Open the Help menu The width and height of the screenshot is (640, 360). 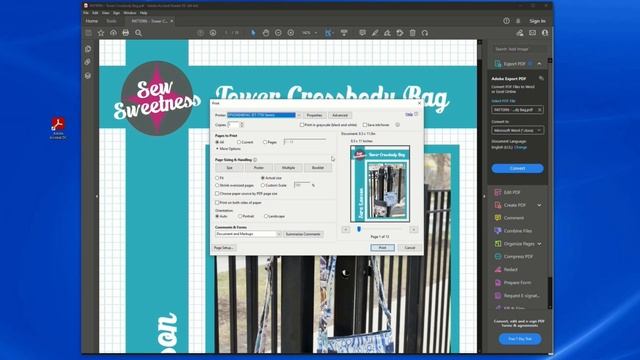click(143, 13)
